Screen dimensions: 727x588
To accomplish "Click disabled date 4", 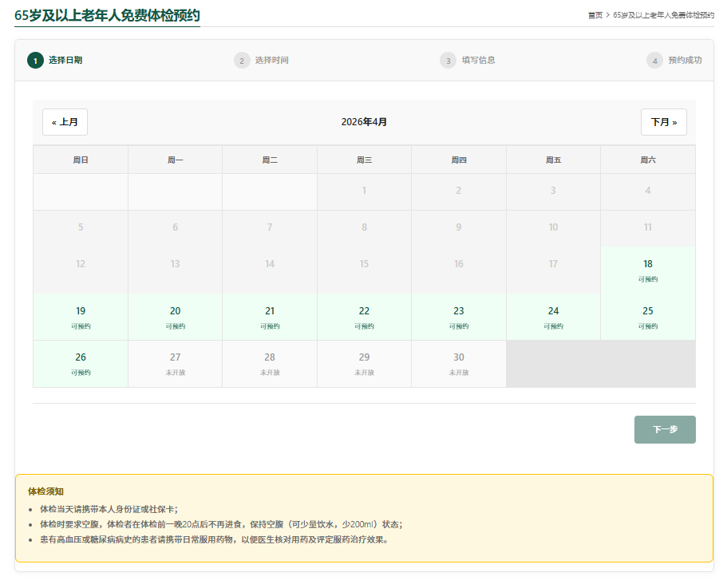I will coord(648,191).
